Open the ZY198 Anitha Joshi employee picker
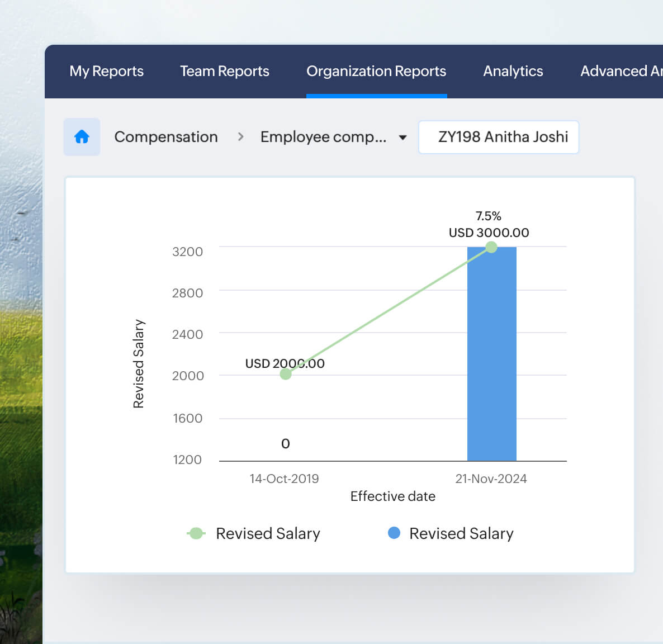 pos(499,137)
